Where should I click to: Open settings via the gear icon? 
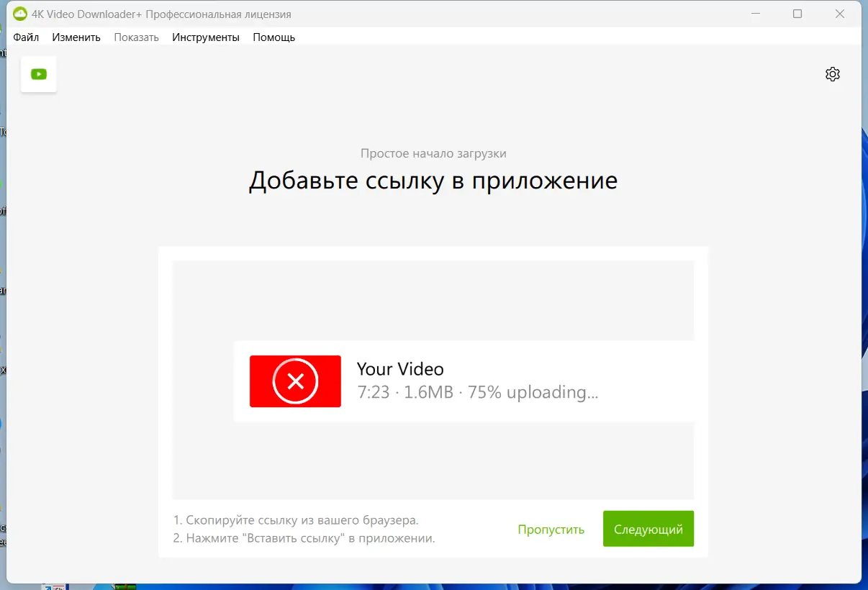832,74
